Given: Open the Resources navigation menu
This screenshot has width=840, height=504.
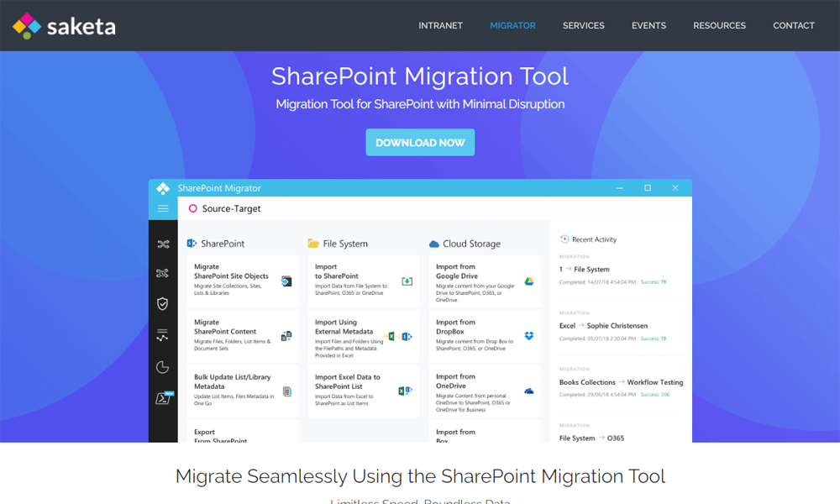Looking at the screenshot, I should [x=719, y=26].
